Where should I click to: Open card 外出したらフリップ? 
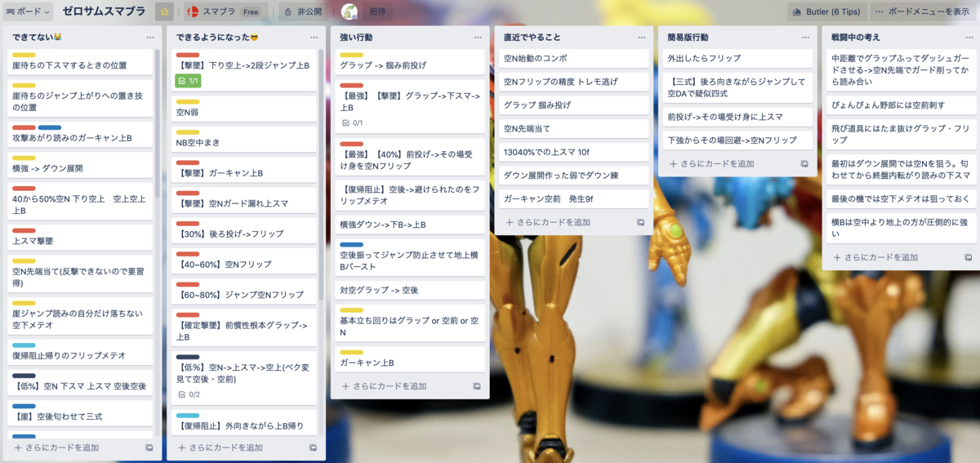pyautogui.click(x=737, y=58)
